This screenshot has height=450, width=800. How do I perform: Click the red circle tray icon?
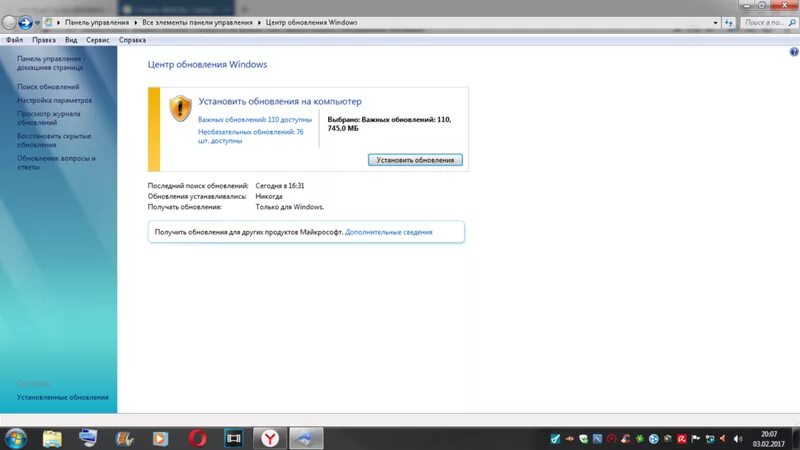pyautogui.click(x=611, y=439)
